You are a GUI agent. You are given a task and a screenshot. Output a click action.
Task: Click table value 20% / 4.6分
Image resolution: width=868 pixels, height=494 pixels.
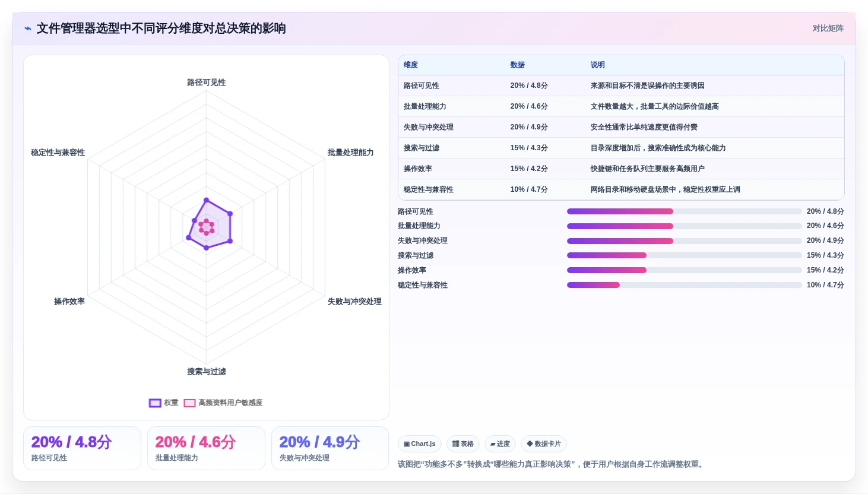pos(529,106)
